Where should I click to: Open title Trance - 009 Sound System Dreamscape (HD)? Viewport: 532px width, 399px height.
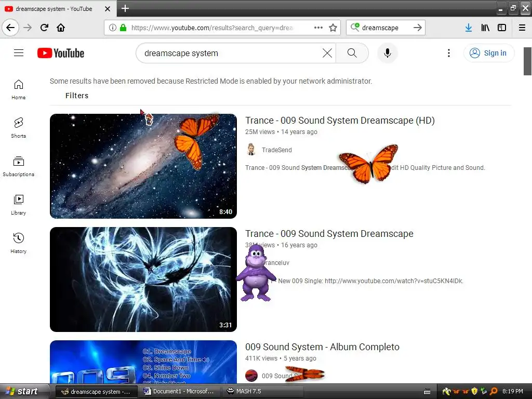[340, 121]
